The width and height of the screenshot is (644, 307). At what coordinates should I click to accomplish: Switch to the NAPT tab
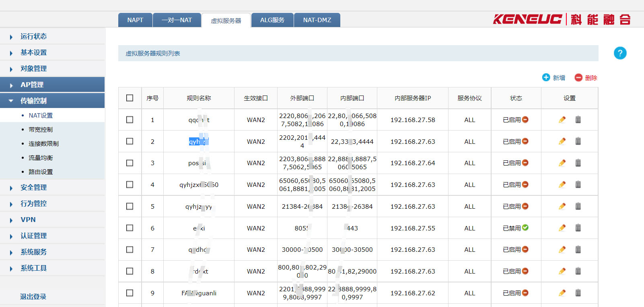click(x=135, y=20)
